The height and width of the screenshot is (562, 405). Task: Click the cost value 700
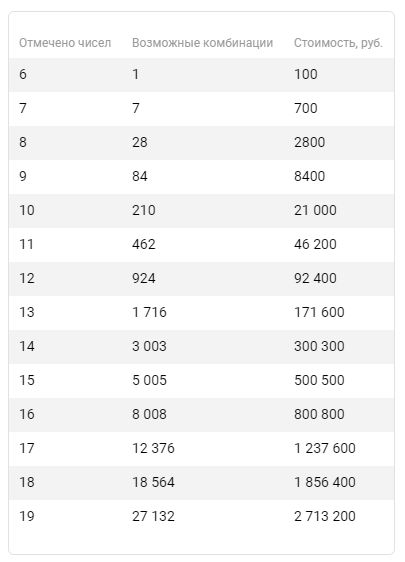pyautogui.click(x=306, y=108)
